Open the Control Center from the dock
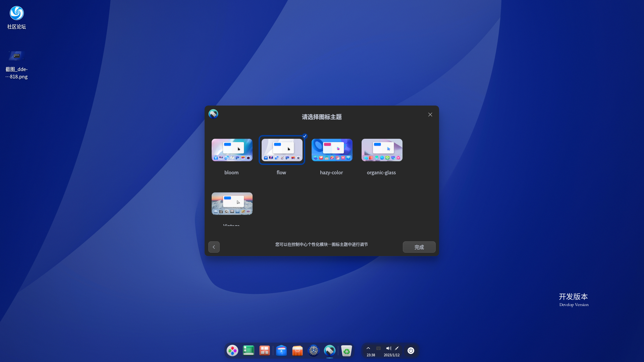The height and width of the screenshot is (362, 644). click(x=314, y=350)
